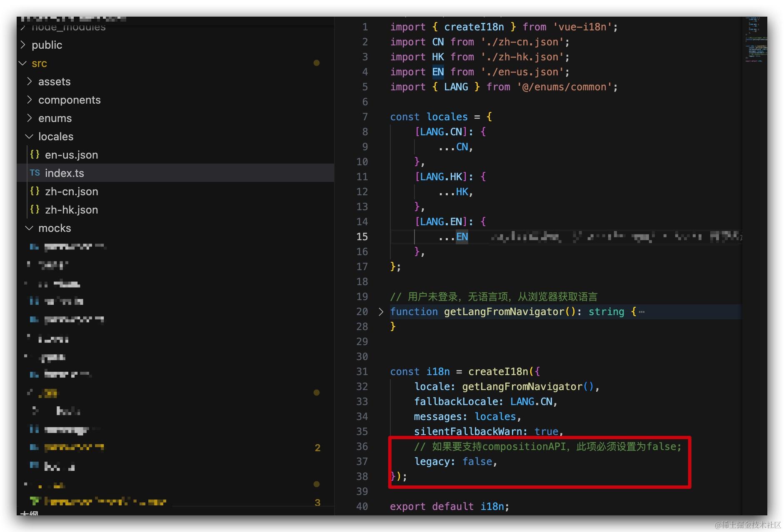Click the modified dot beside src
Screen dimensions: 784x532
click(x=317, y=63)
